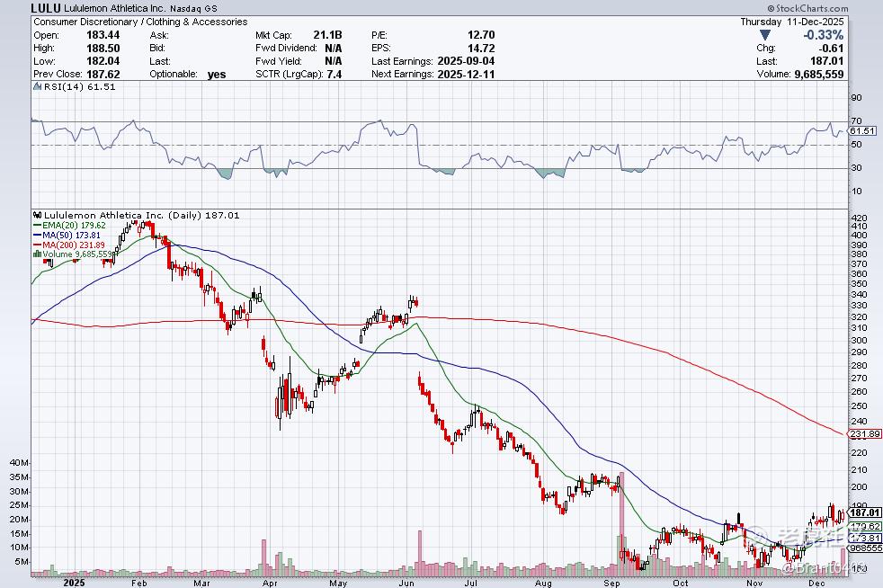This screenshot has width=883, height=588.
Task: Click the Open value 183.44
Action: pos(103,35)
